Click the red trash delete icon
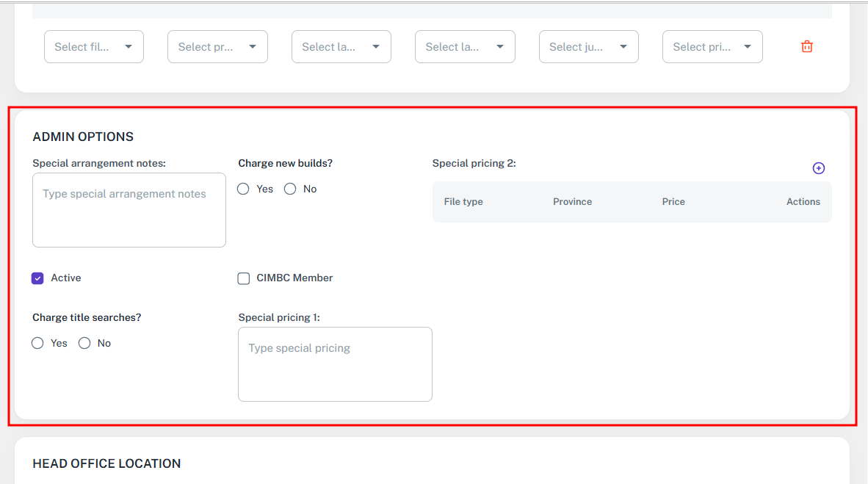The height and width of the screenshot is (484, 868). pos(806,46)
